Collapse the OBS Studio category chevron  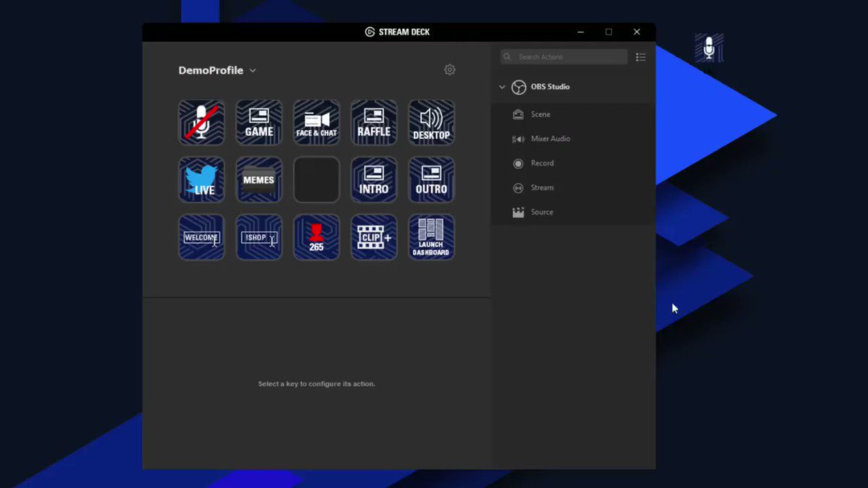(x=502, y=87)
